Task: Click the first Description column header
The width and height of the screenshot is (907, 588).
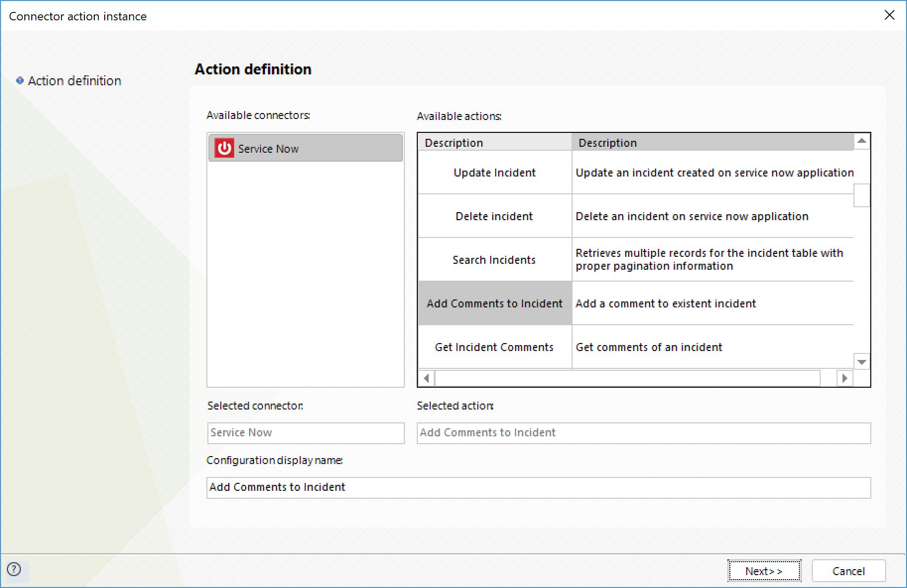Action: tap(495, 142)
